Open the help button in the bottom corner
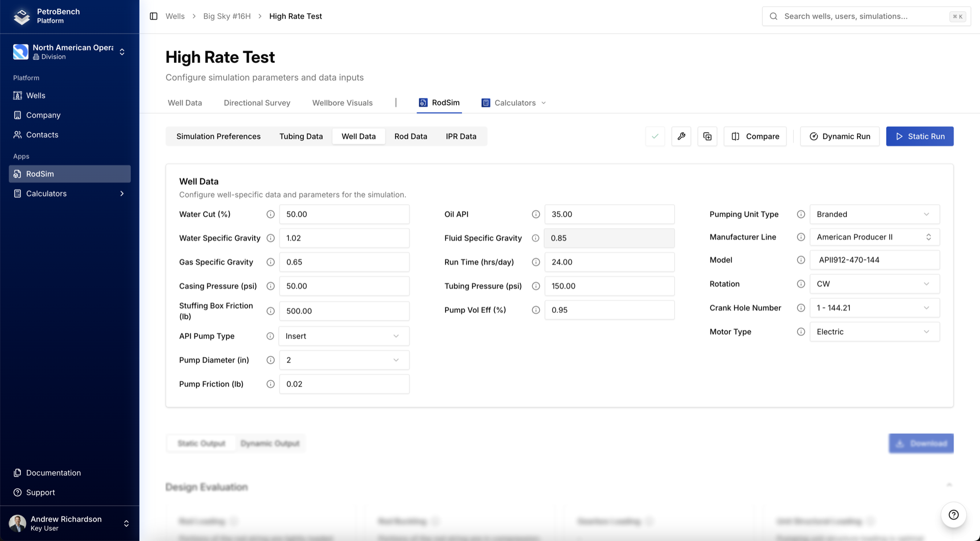980x541 pixels. point(953,515)
